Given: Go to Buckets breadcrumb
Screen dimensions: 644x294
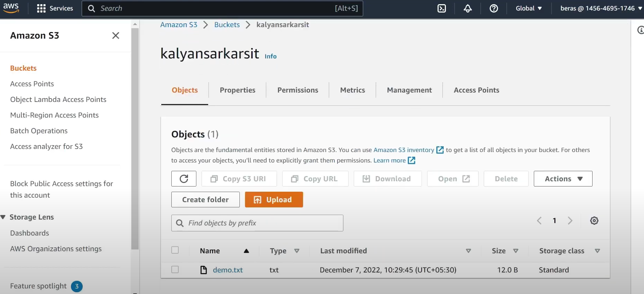Looking at the screenshot, I should [x=227, y=25].
